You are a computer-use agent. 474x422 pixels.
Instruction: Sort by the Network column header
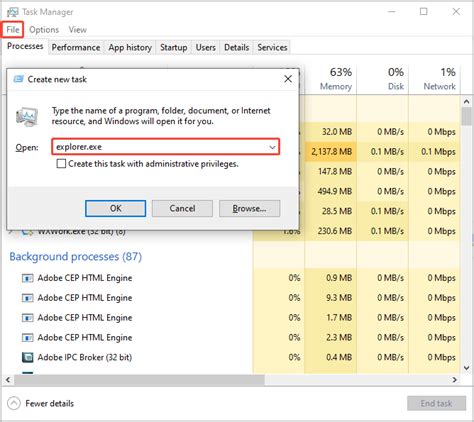pos(434,79)
